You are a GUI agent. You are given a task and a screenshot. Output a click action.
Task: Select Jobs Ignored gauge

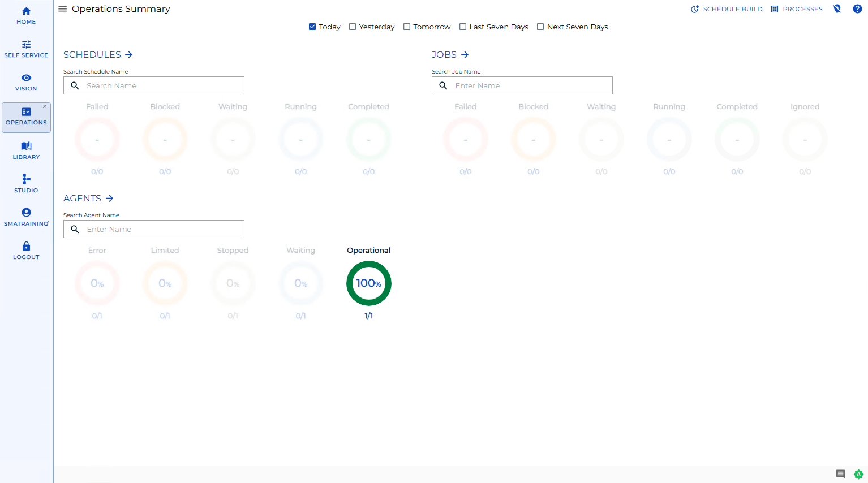pyautogui.click(x=805, y=140)
